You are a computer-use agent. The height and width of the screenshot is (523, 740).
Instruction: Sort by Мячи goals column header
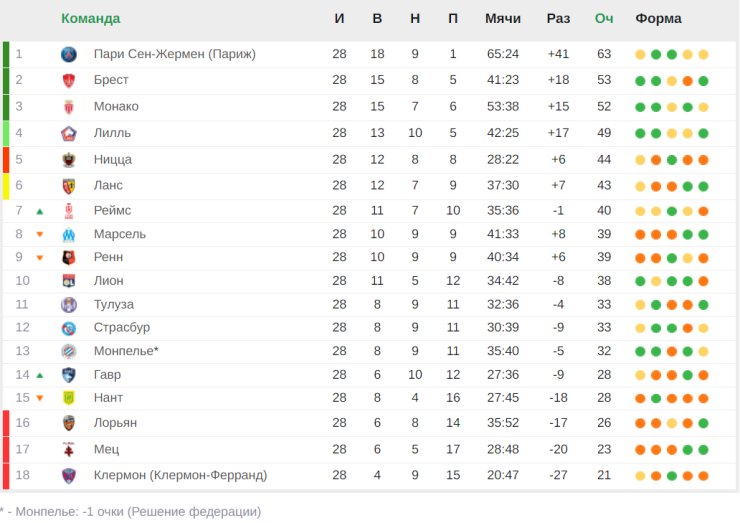[x=503, y=18]
